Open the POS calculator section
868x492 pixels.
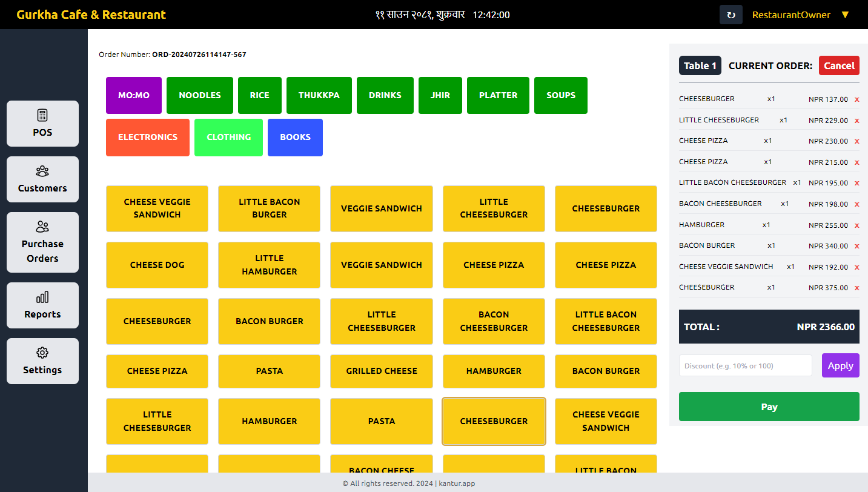click(x=42, y=124)
